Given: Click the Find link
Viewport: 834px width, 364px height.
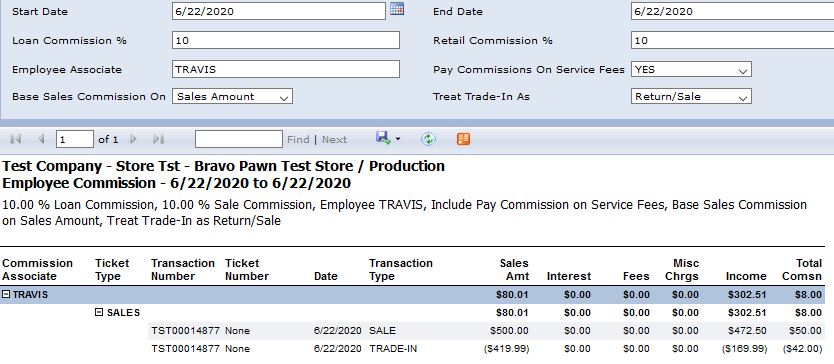Looking at the screenshot, I should point(298,139).
